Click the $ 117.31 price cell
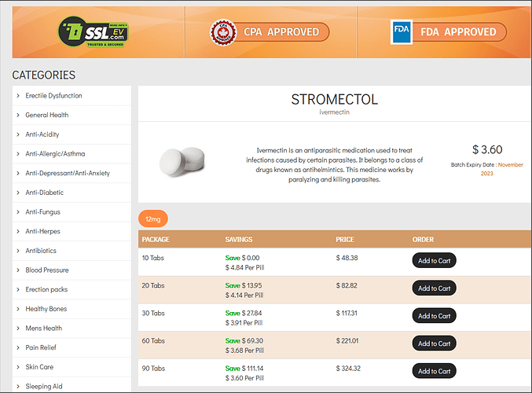This screenshot has height=393, width=532. click(347, 313)
